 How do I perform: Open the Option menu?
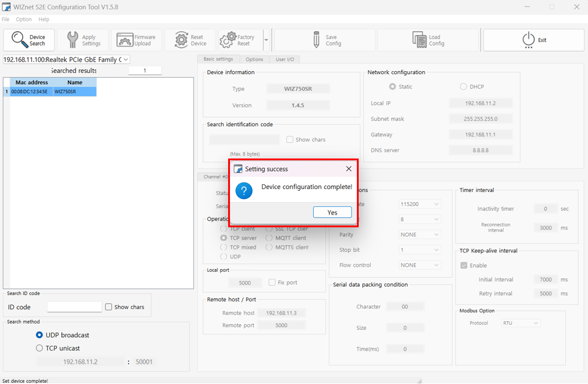click(24, 19)
